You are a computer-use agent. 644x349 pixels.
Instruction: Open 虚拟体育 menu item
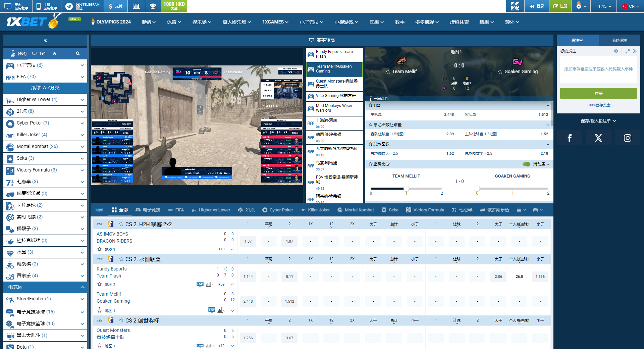(459, 22)
